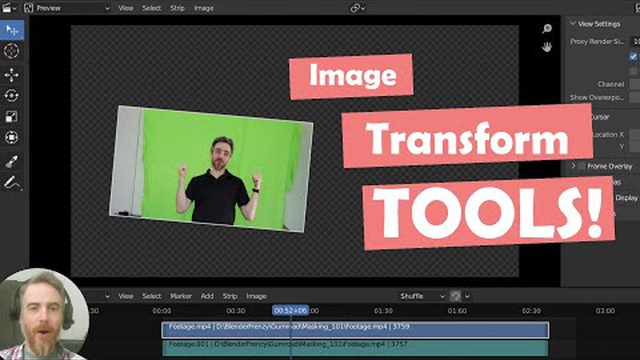This screenshot has height=360, width=640.
Task: Click the 02:30 timeline label
Action: click(531, 311)
